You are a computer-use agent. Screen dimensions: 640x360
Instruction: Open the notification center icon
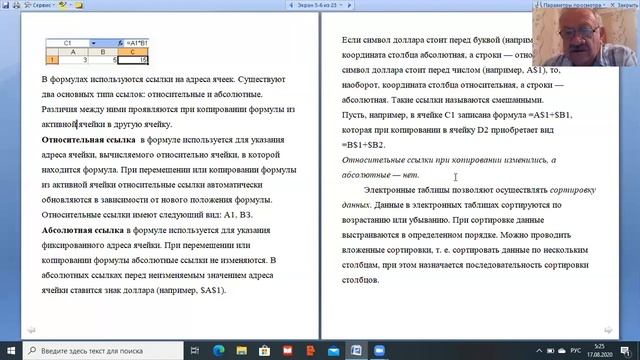tap(625, 351)
